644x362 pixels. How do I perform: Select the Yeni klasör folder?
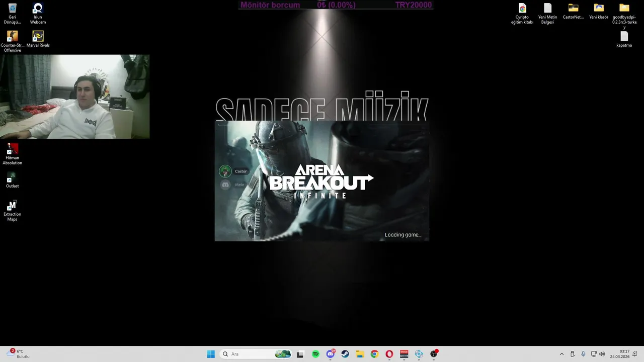599,12
